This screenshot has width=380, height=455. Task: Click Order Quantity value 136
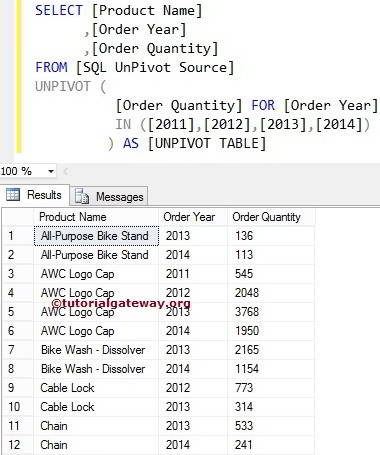[x=244, y=236]
